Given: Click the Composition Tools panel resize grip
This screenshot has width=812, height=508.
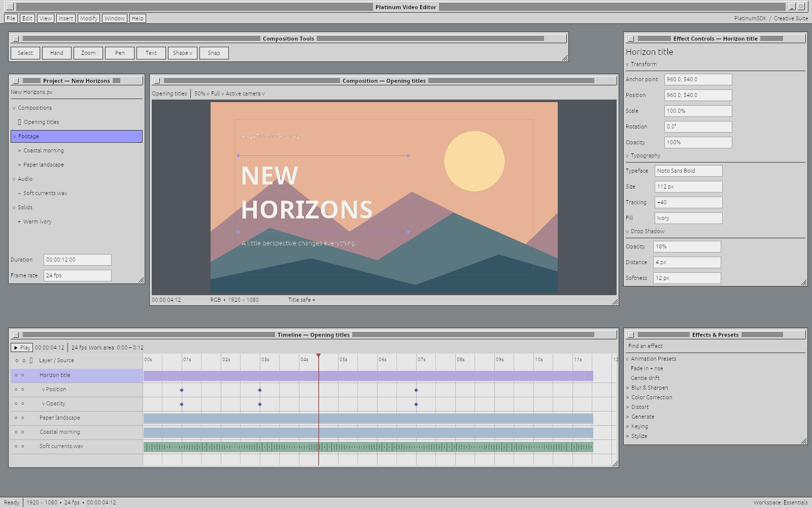Looking at the screenshot, I should pyautogui.click(x=565, y=58).
